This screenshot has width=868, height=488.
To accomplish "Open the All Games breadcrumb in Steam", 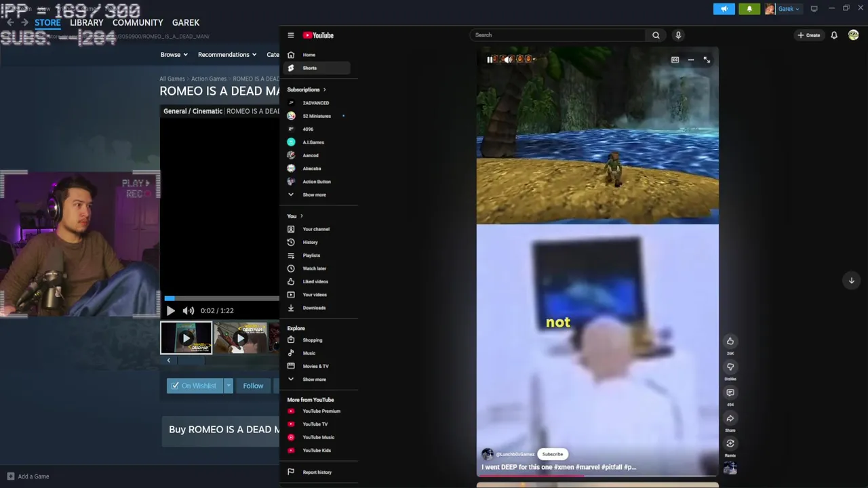I will point(172,79).
